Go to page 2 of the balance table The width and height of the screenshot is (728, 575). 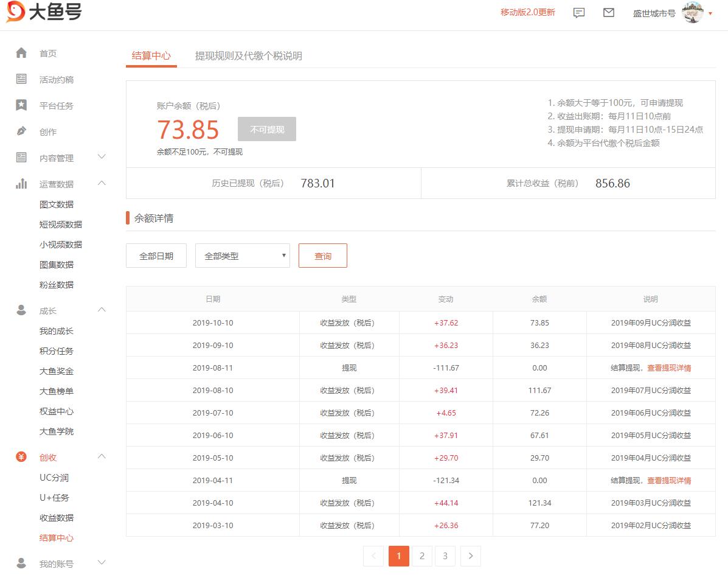point(421,556)
